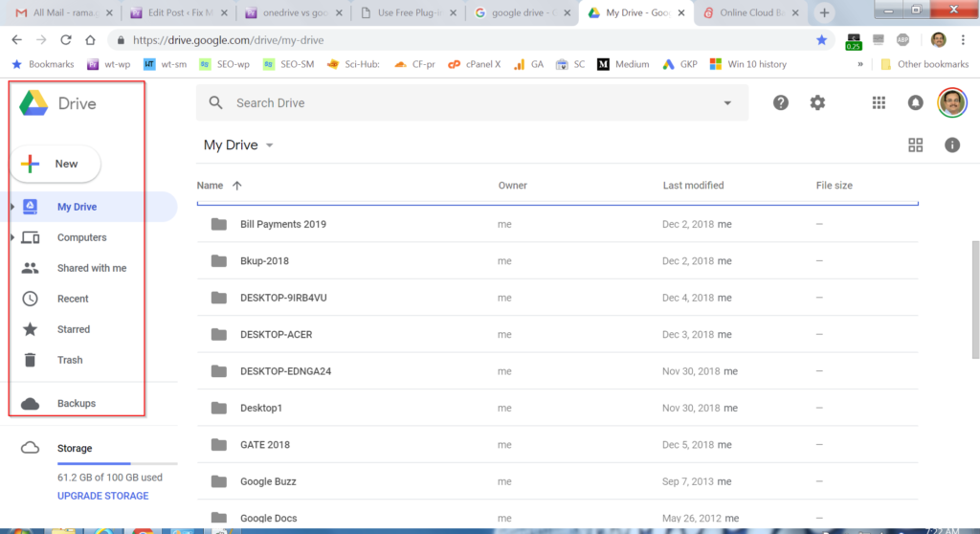Image resolution: width=980 pixels, height=534 pixels.
Task: Open the Sci-Hub bookmark
Action: (354, 64)
